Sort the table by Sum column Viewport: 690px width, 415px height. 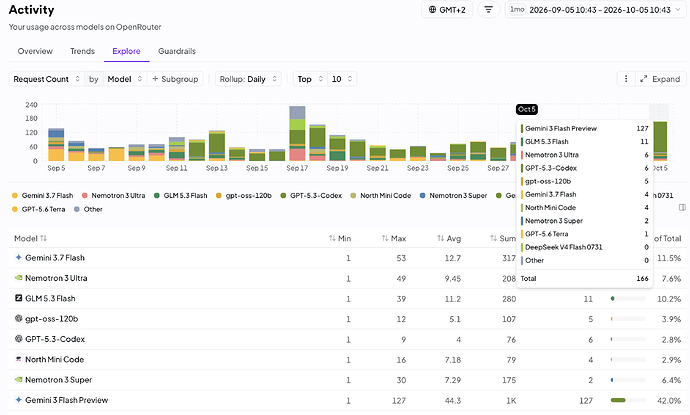pos(503,239)
